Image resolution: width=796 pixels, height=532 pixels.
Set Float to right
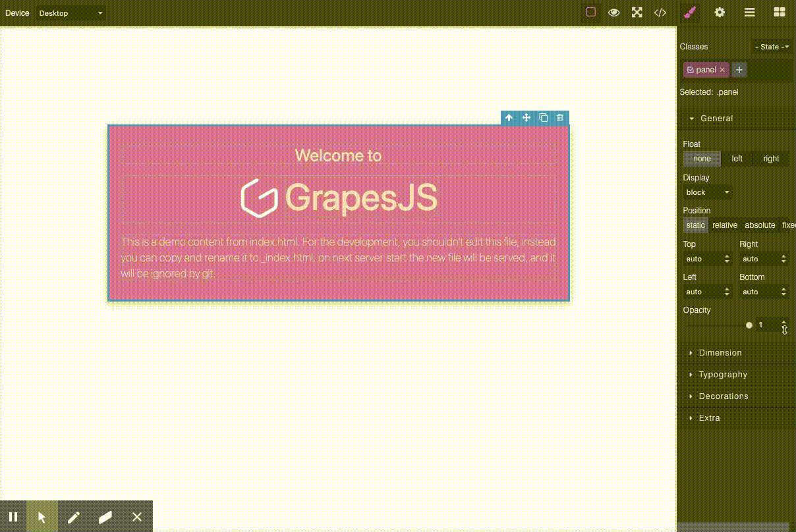[771, 159]
